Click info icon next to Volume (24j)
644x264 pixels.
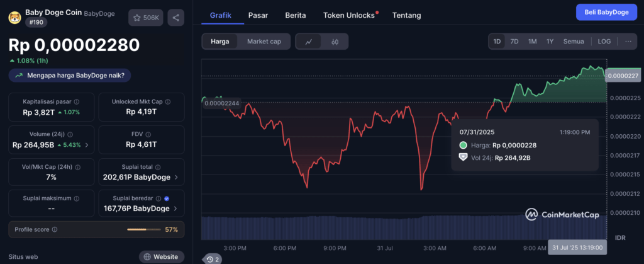[x=70, y=134]
